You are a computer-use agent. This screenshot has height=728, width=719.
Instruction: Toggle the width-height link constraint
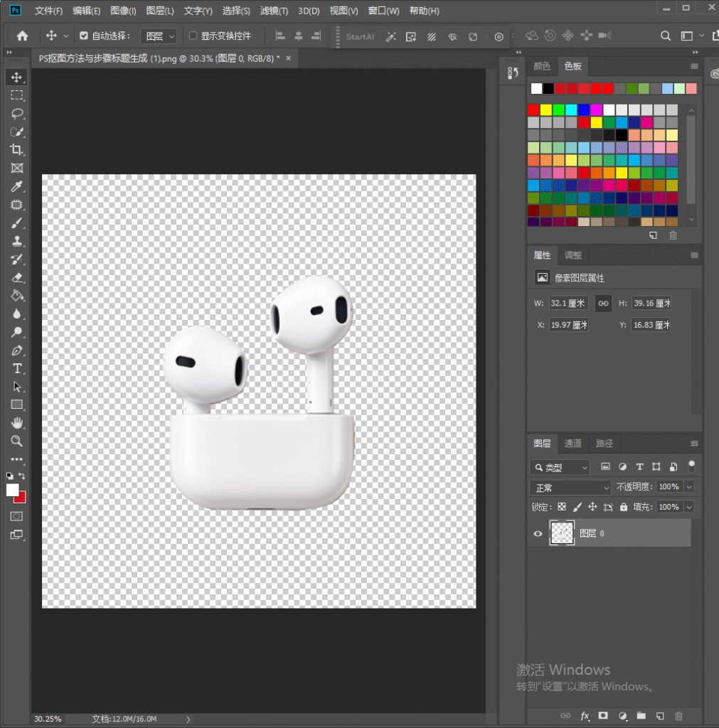click(603, 303)
